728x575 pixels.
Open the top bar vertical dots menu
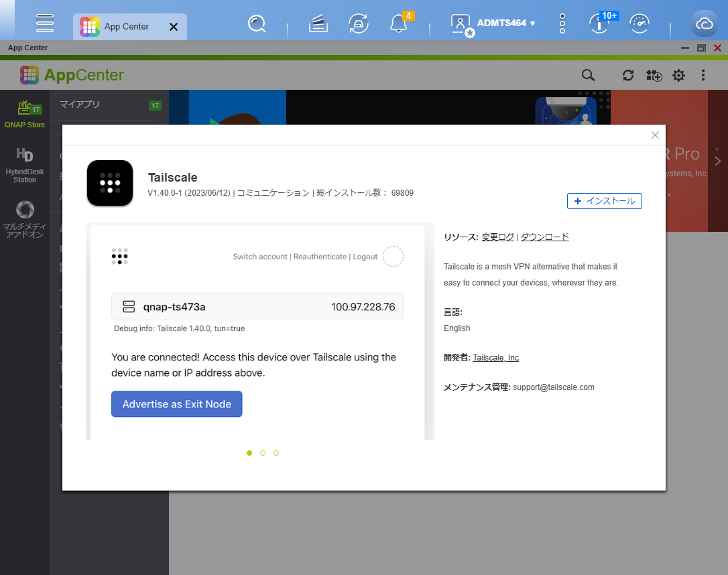(x=562, y=23)
